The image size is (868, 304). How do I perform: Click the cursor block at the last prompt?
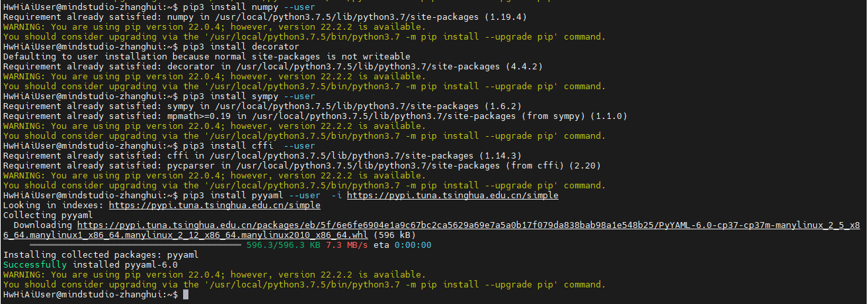[x=186, y=294]
